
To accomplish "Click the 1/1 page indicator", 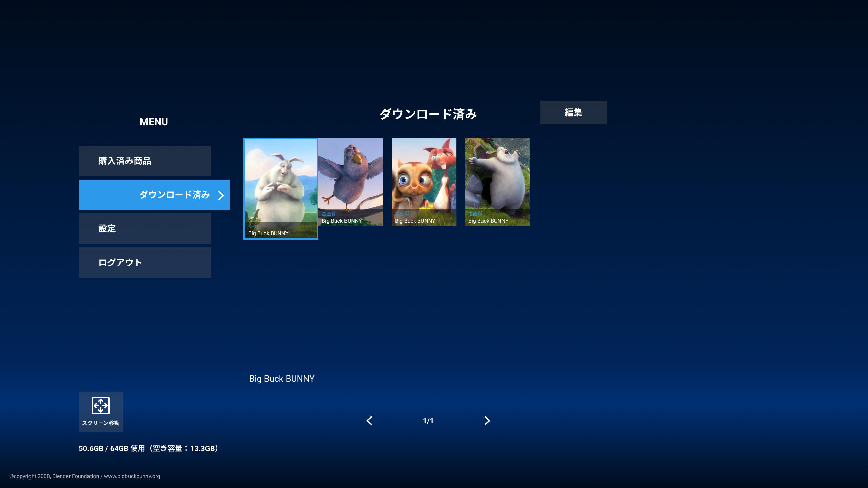I will tap(428, 421).
